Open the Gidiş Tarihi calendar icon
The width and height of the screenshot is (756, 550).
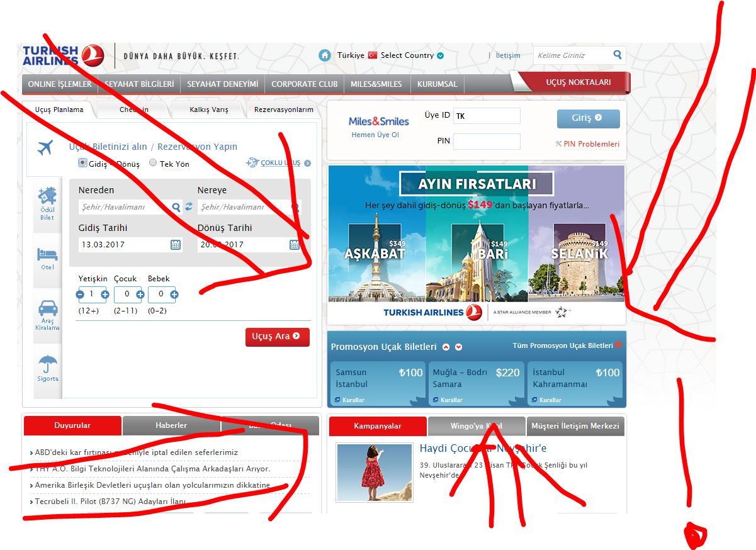(x=176, y=245)
